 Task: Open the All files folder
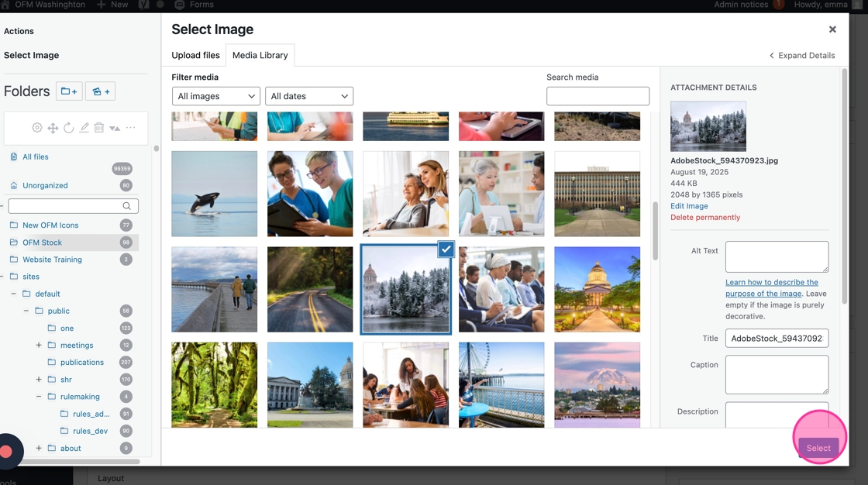coord(36,157)
